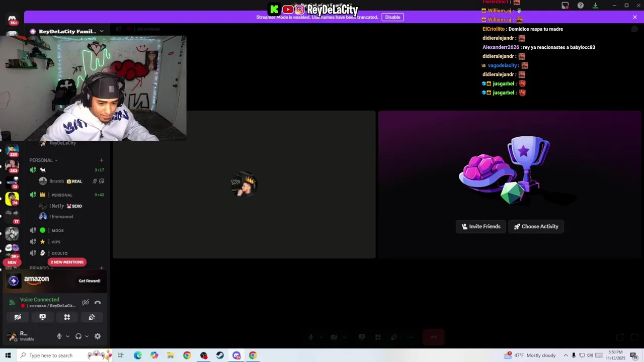Open the MODS voice channel
Image resolution: width=644 pixels, height=362 pixels.
pos(66,230)
